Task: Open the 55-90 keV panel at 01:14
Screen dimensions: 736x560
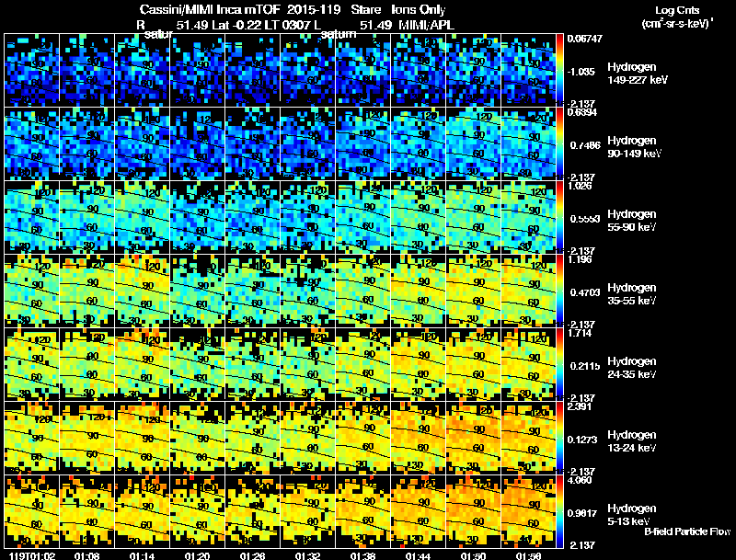Action: click(x=143, y=217)
